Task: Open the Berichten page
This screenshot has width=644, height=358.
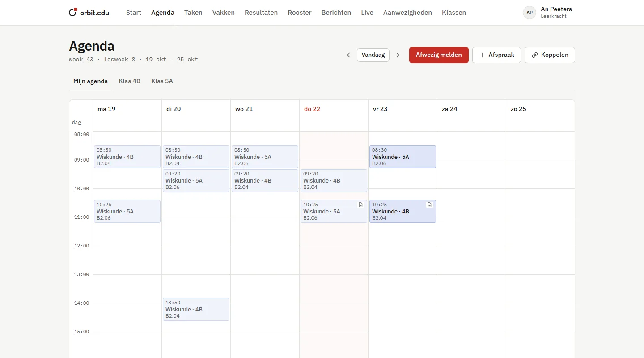Action: click(x=336, y=13)
